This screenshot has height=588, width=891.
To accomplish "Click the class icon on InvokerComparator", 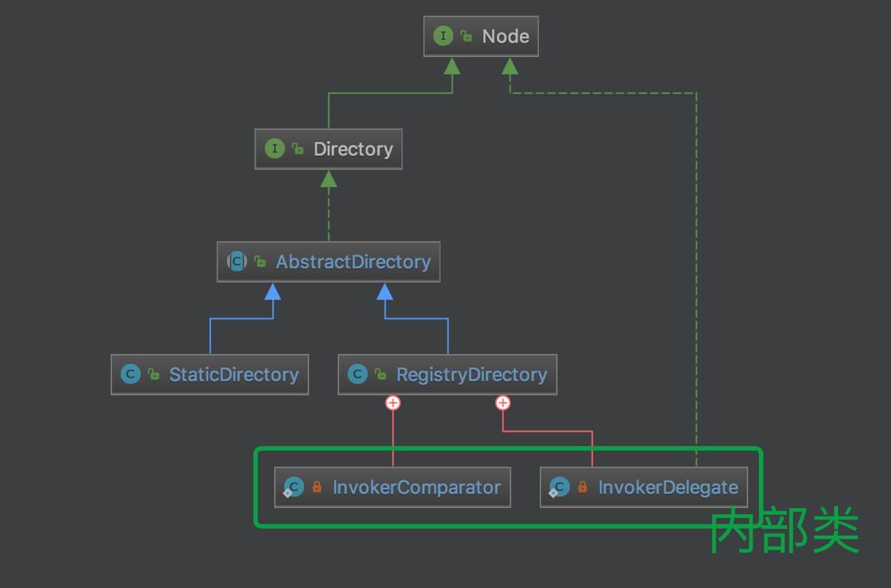I will (x=293, y=487).
